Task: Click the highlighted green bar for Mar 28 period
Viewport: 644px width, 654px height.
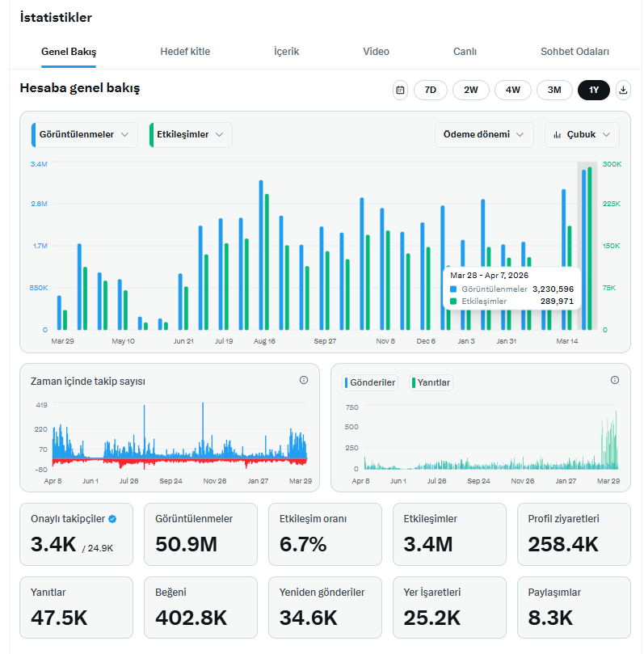Action: [x=589, y=249]
